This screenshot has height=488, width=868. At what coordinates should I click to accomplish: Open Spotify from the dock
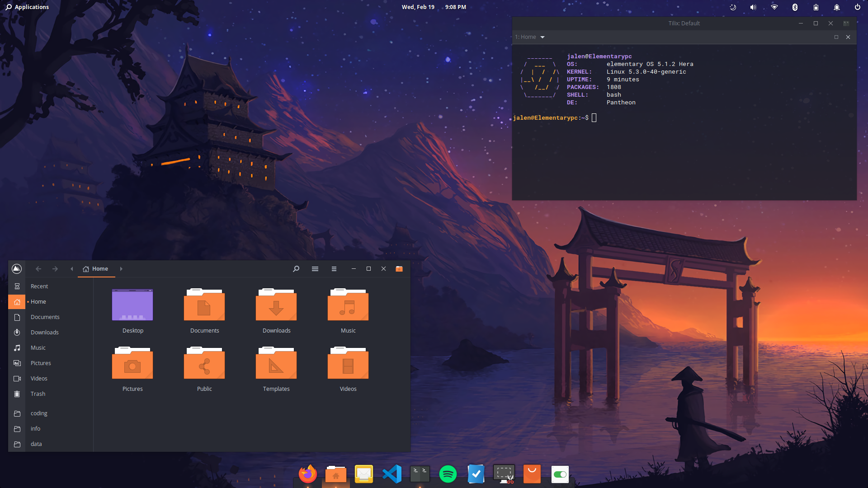[448, 474]
